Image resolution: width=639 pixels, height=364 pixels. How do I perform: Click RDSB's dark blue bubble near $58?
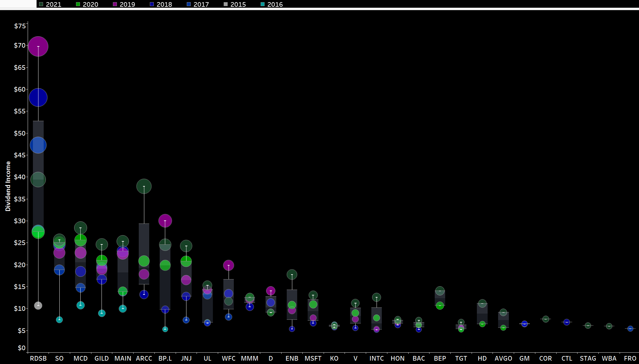[x=38, y=97]
